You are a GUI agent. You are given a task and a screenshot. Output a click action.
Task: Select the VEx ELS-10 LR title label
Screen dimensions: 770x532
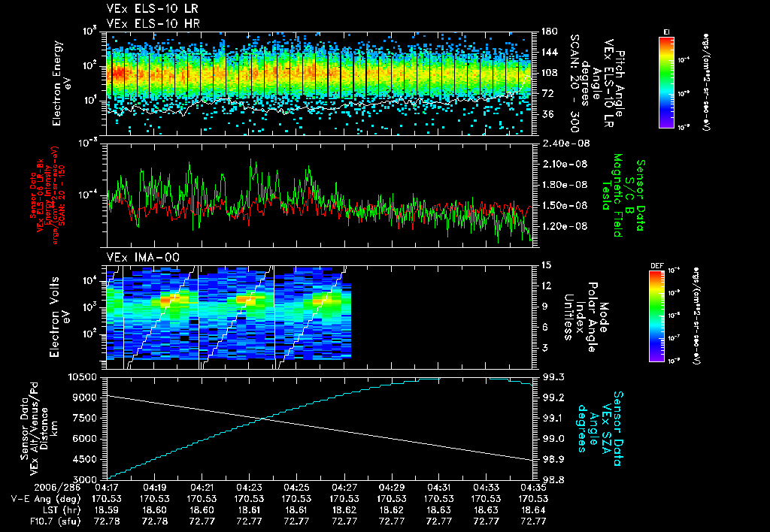[x=152, y=8]
